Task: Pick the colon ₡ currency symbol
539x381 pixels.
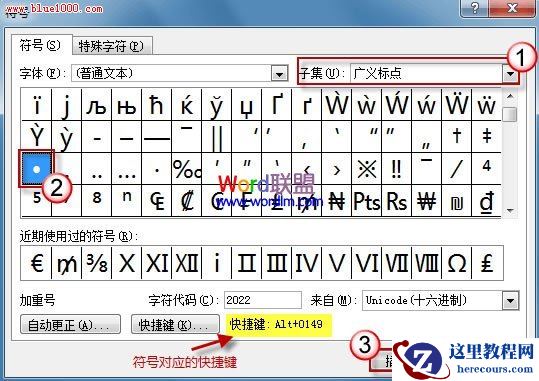Action: pyautogui.click(x=186, y=200)
